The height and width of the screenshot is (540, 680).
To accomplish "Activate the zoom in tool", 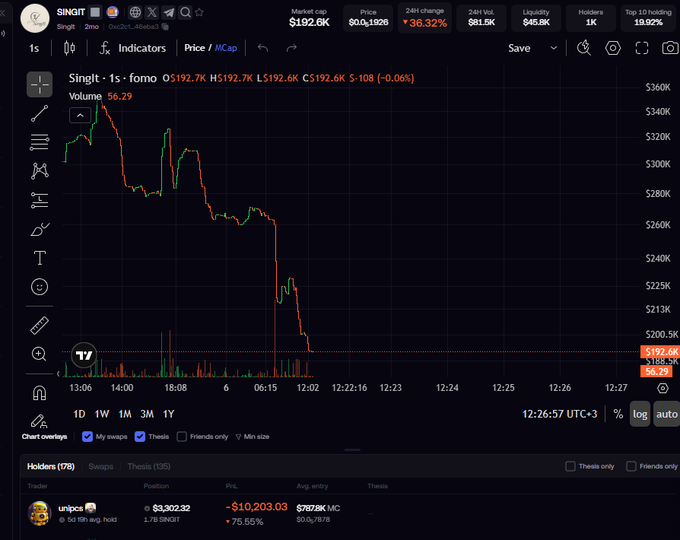I will 39,354.
